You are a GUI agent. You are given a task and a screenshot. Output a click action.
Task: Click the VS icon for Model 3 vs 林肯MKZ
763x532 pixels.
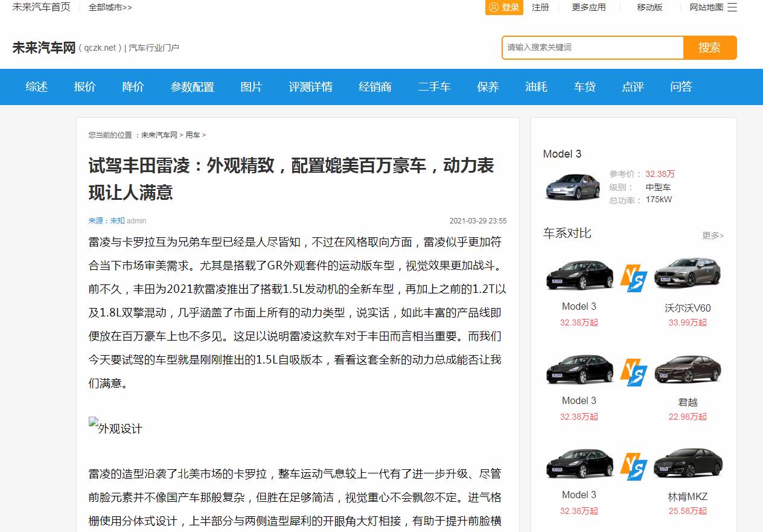[x=634, y=466]
